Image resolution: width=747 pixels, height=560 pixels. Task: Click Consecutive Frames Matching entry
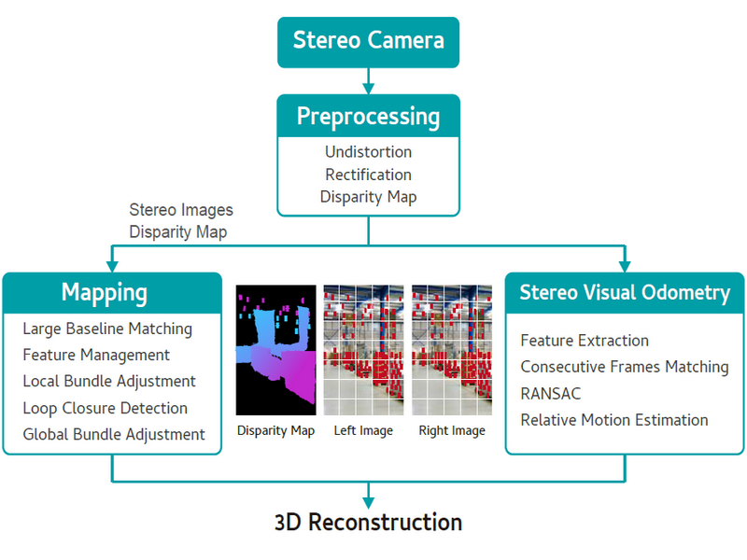pos(624,367)
